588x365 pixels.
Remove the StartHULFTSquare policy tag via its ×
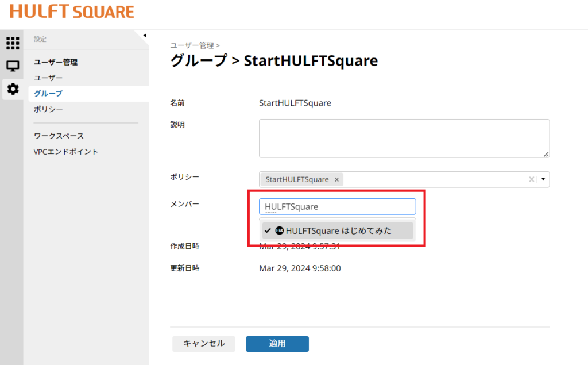pos(336,179)
